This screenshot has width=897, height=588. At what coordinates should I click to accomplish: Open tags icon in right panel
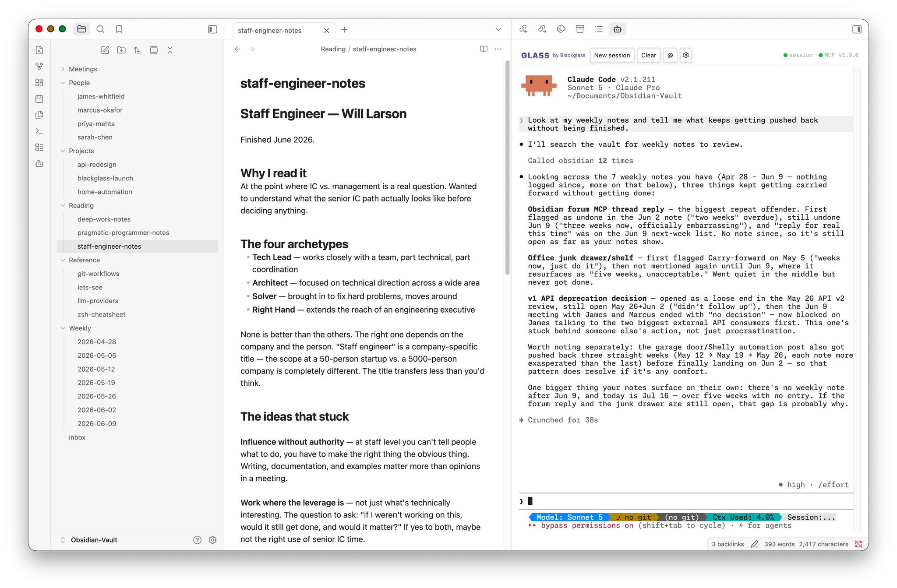pyautogui.click(x=561, y=29)
